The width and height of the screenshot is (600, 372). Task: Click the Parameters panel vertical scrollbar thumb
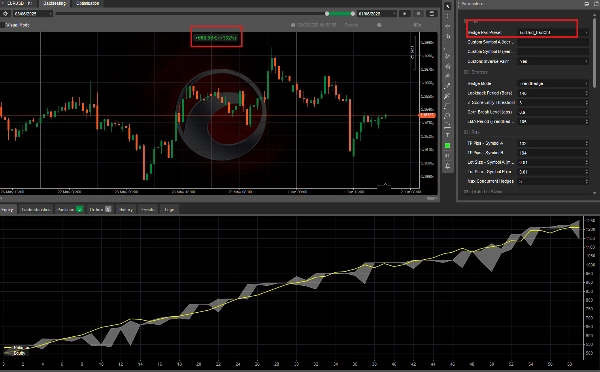click(594, 53)
